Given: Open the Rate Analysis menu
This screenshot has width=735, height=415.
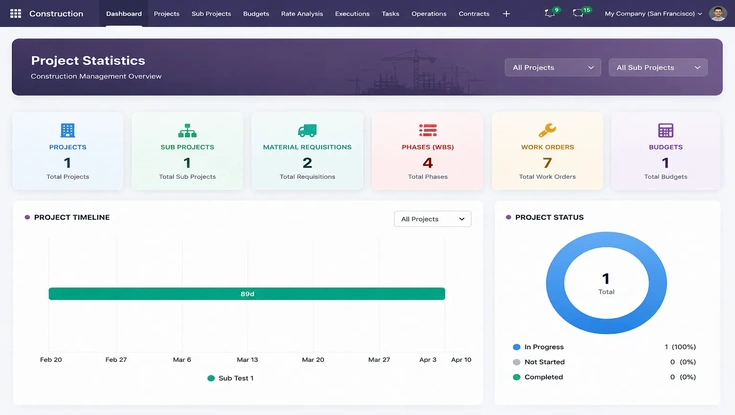Looking at the screenshot, I should coord(302,14).
